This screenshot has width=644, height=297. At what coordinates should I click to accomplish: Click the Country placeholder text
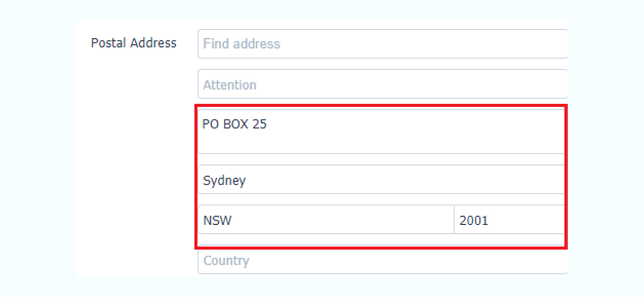(226, 261)
